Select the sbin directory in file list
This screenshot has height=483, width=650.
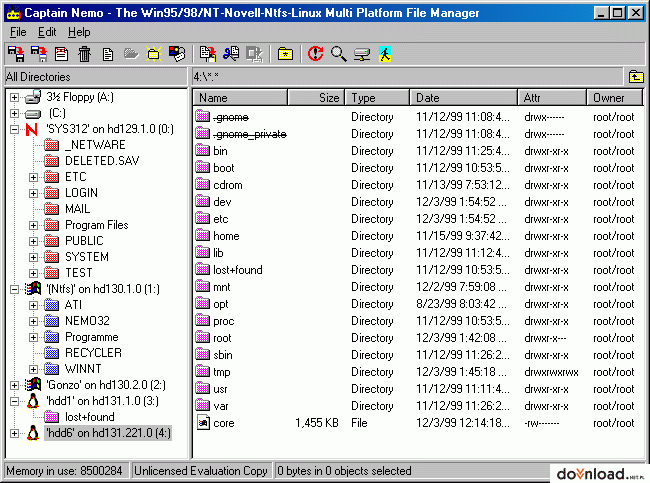pos(223,355)
